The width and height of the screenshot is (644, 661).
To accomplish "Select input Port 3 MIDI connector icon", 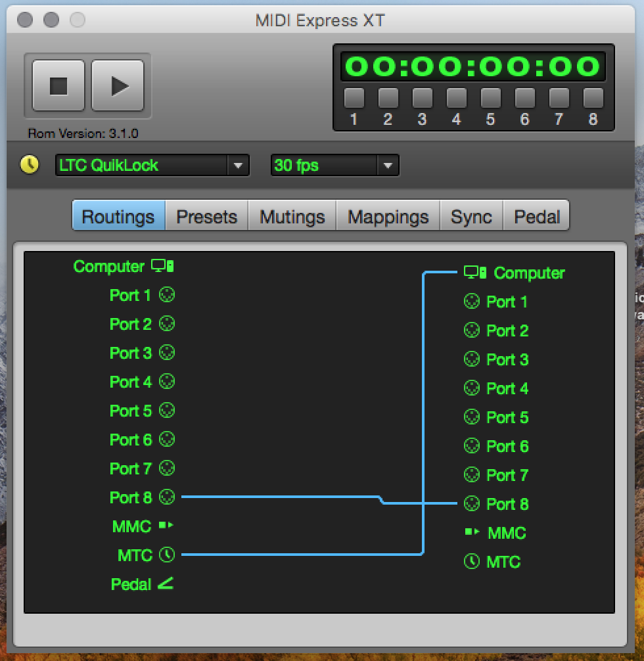I will (x=167, y=352).
